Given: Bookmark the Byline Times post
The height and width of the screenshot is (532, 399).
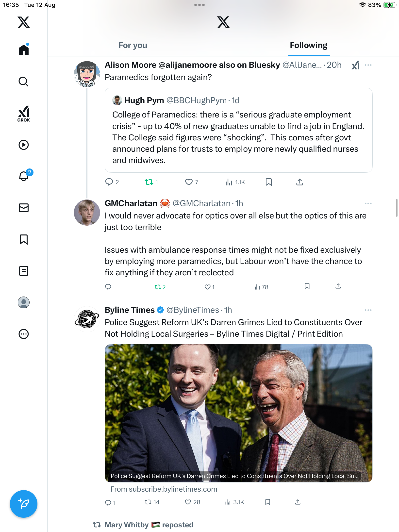Looking at the screenshot, I should pos(268,502).
